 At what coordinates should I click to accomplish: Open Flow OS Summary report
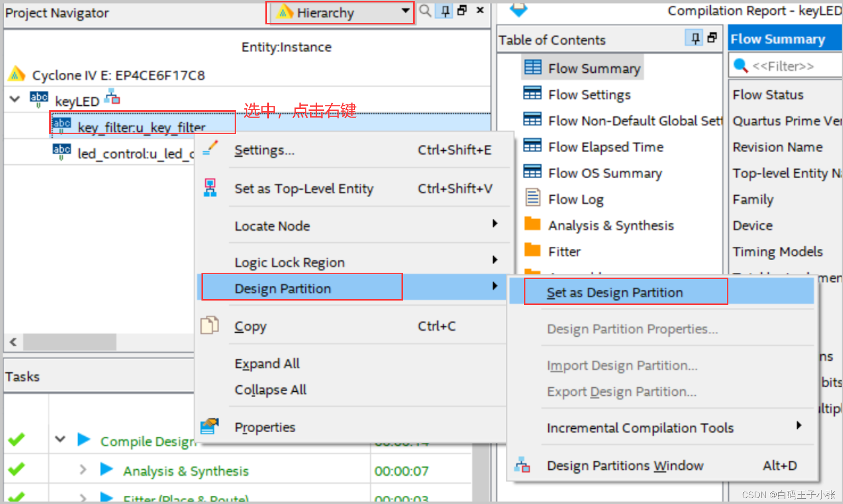coord(605,173)
